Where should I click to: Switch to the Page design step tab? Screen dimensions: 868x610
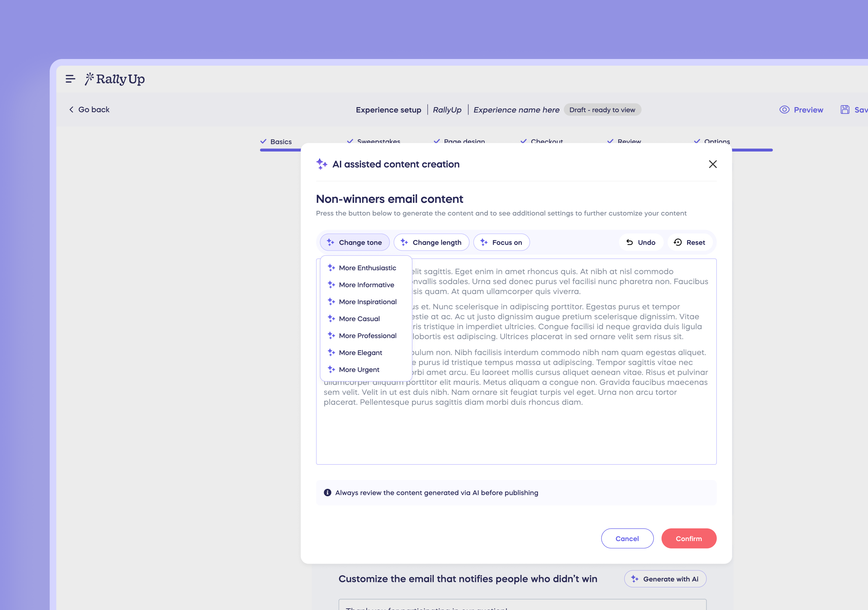(459, 141)
